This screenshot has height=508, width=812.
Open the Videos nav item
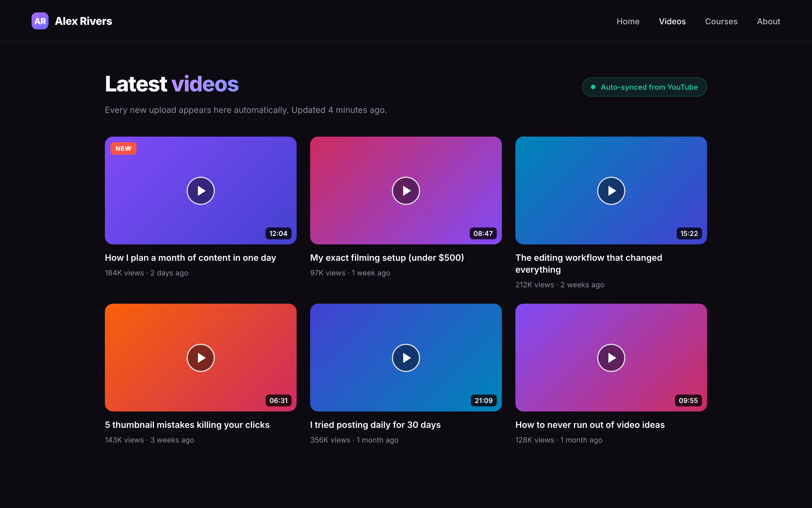pyautogui.click(x=672, y=21)
